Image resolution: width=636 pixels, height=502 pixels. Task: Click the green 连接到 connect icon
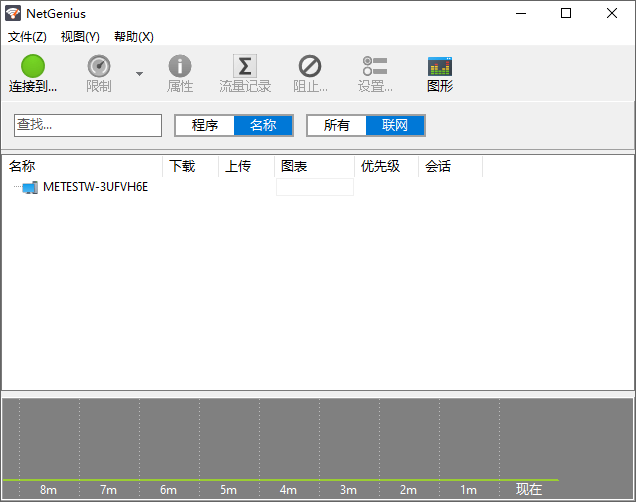(33, 66)
